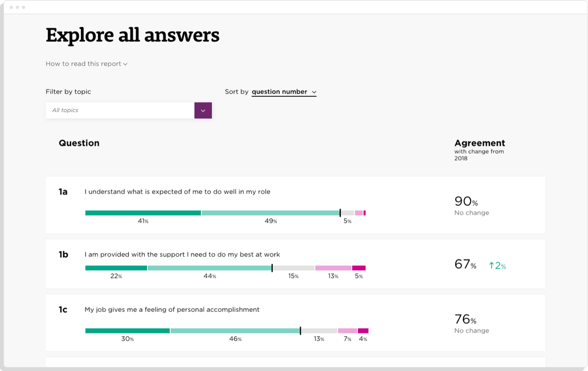Open question 1a 'I understand what is expected'

(177, 192)
